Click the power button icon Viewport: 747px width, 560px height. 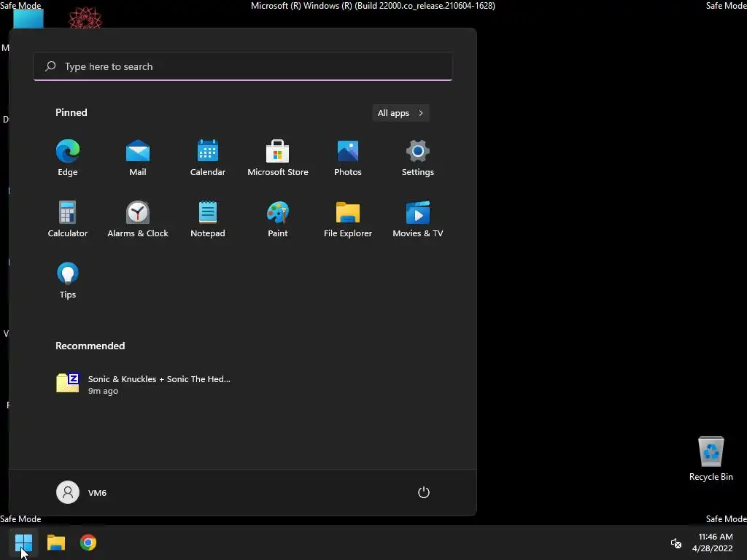(x=424, y=492)
